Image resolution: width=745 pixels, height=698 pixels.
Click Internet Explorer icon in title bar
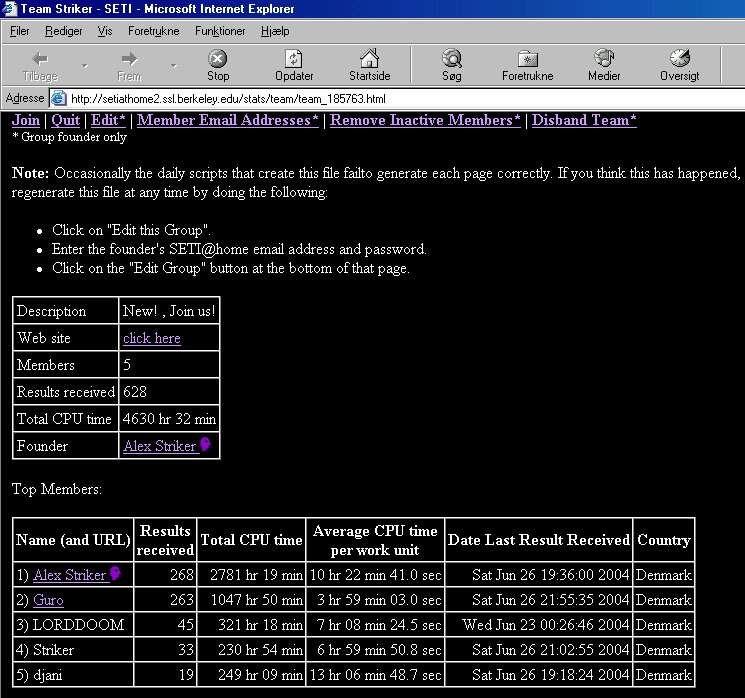10,9
